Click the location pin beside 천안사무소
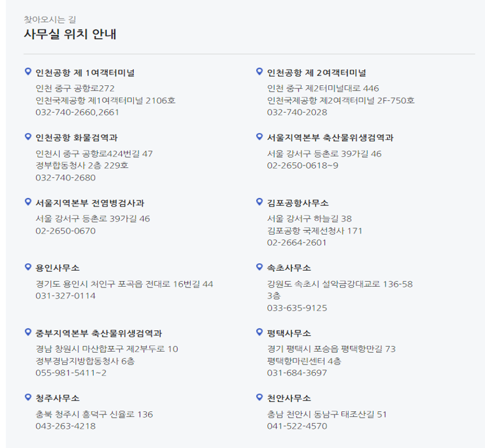The height and width of the screenshot is (448, 485). pos(259,397)
